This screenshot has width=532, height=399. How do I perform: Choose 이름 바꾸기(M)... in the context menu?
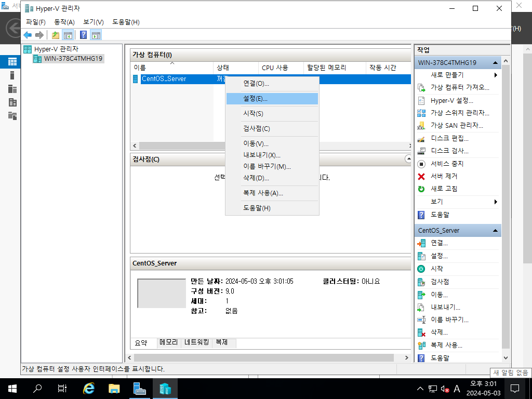(x=272, y=167)
